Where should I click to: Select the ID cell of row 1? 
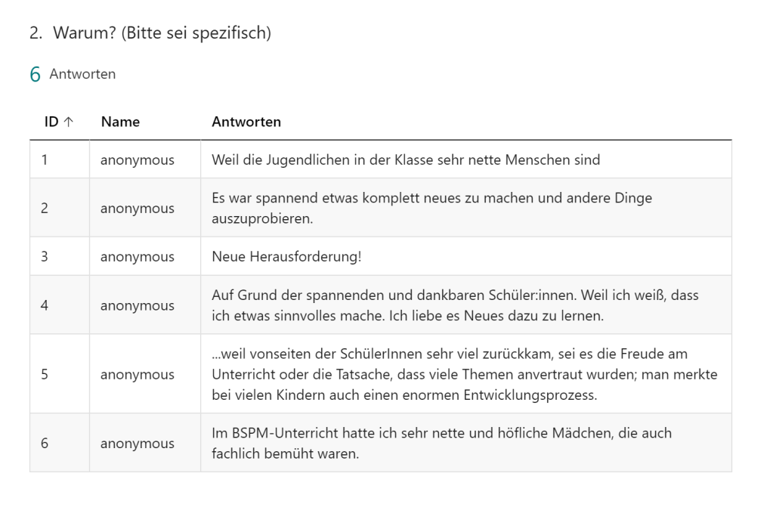(45, 160)
